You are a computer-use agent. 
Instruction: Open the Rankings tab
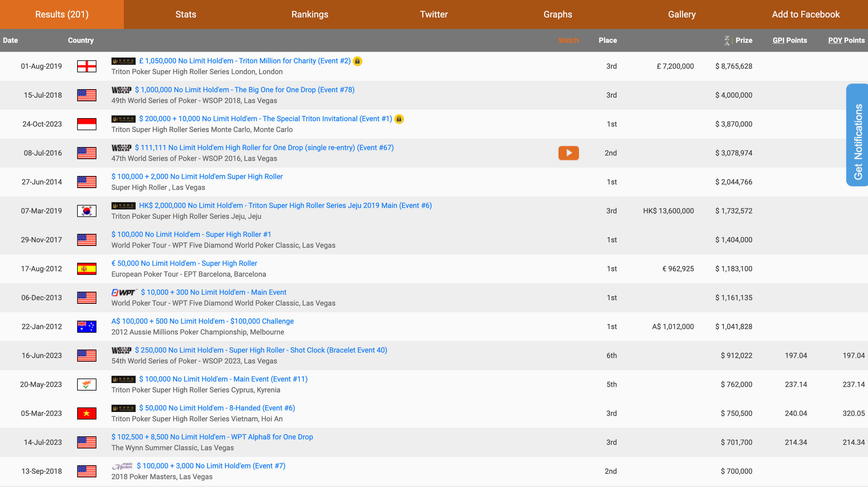click(x=310, y=14)
